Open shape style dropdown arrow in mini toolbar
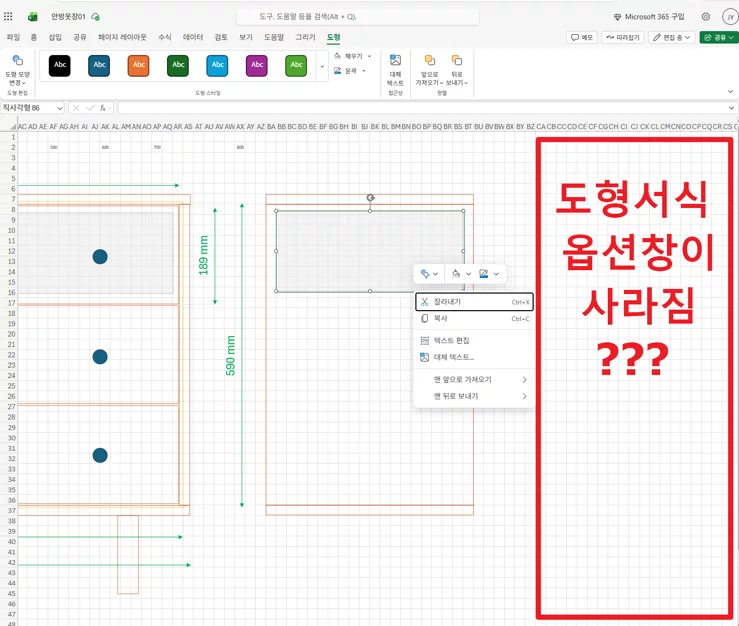739x626 pixels. click(x=435, y=274)
